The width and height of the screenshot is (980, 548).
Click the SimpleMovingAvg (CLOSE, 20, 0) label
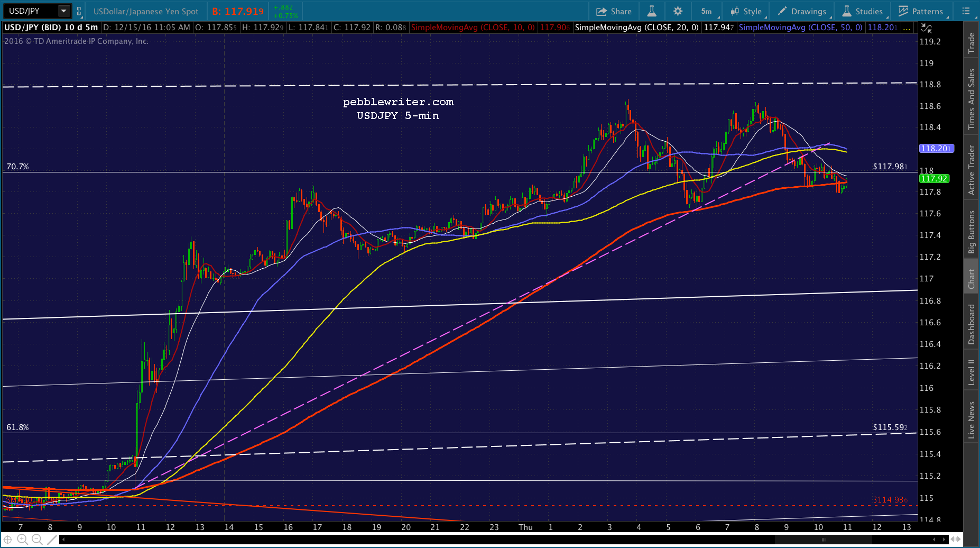[x=636, y=28]
